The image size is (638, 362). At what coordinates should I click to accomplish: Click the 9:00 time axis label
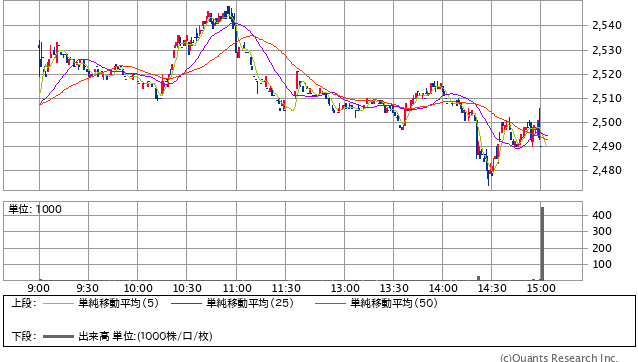pos(39,288)
